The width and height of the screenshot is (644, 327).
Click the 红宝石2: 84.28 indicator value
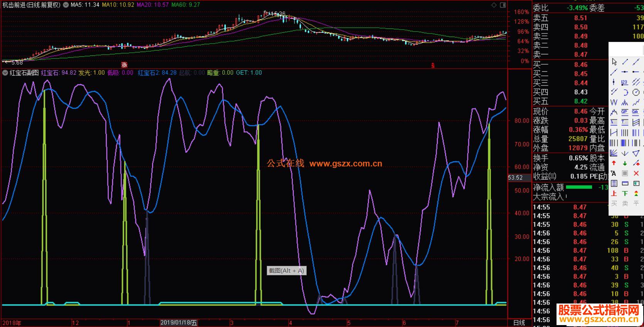click(x=157, y=72)
